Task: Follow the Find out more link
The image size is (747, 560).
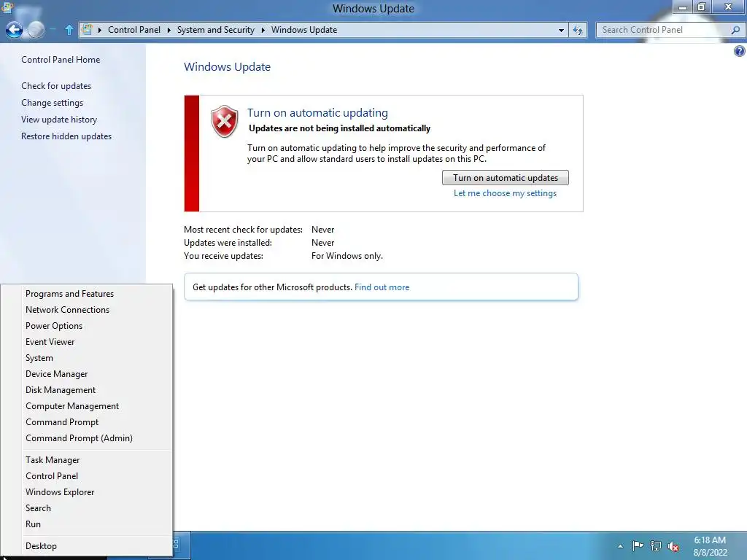Action: (382, 287)
